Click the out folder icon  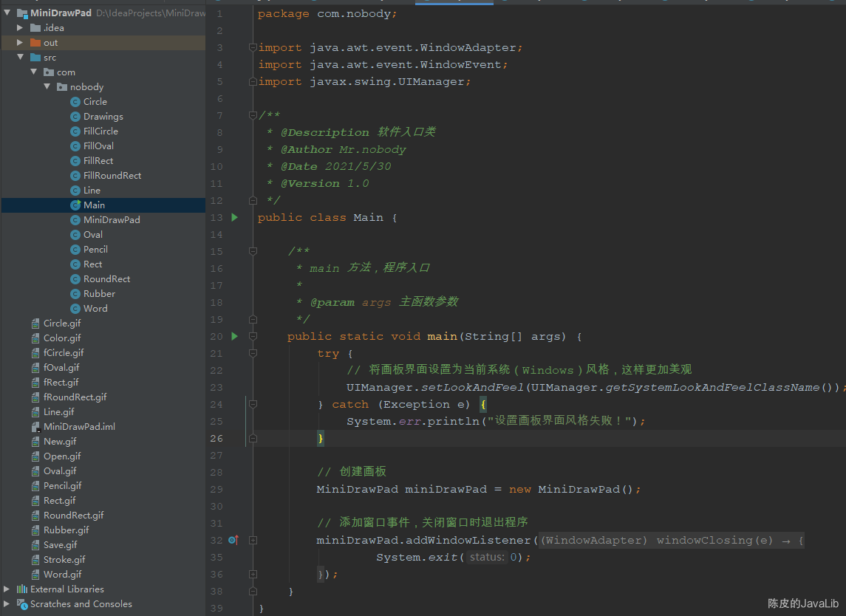click(35, 43)
